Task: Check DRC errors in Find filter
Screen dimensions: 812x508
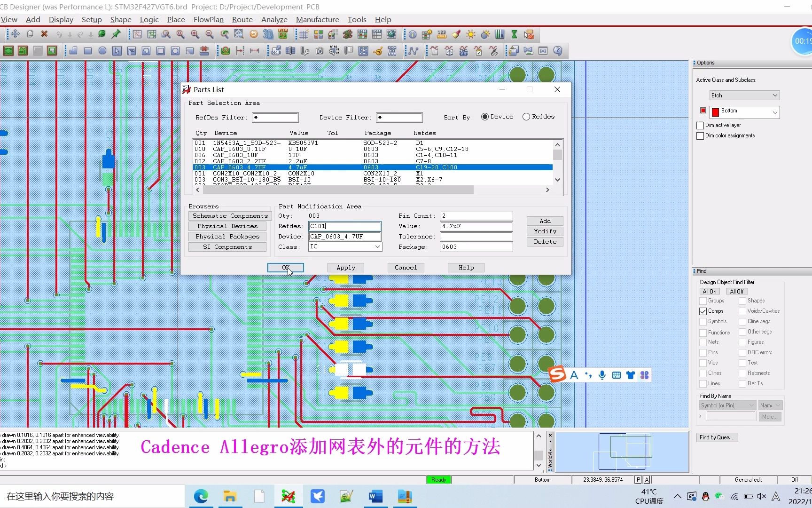Action: [x=742, y=353]
